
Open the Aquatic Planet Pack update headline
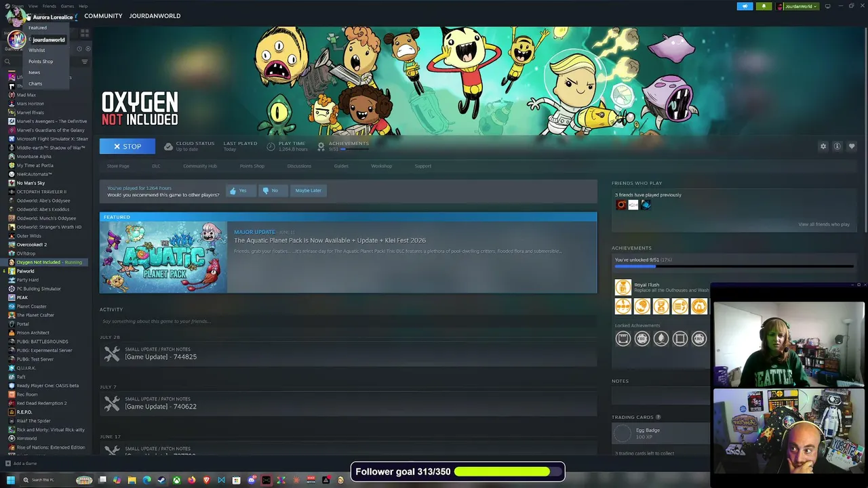(330, 241)
